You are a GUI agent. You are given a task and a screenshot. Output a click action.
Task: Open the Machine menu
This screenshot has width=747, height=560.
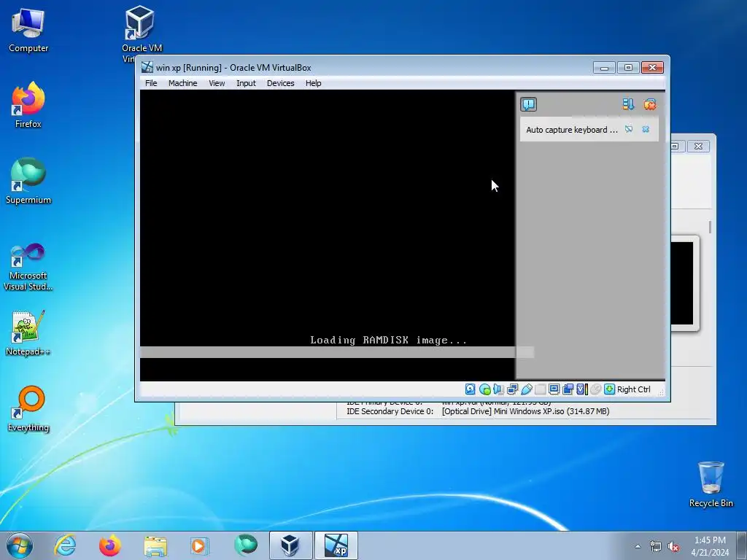tap(182, 83)
